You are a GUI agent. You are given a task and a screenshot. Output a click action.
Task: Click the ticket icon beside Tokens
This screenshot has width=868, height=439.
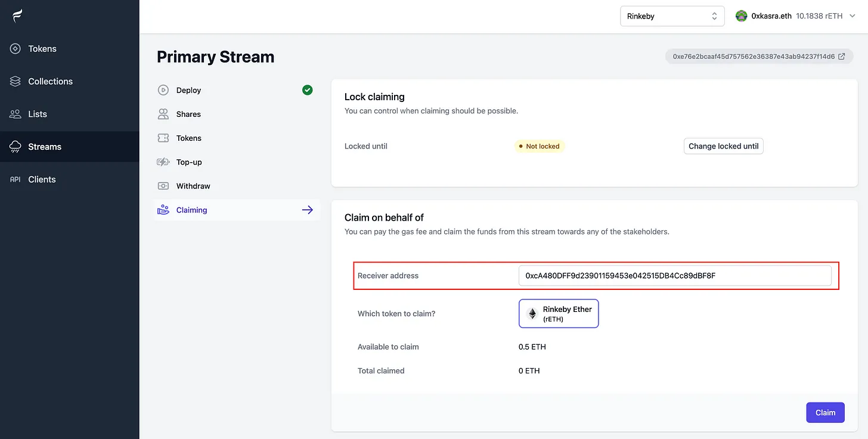(x=163, y=138)
